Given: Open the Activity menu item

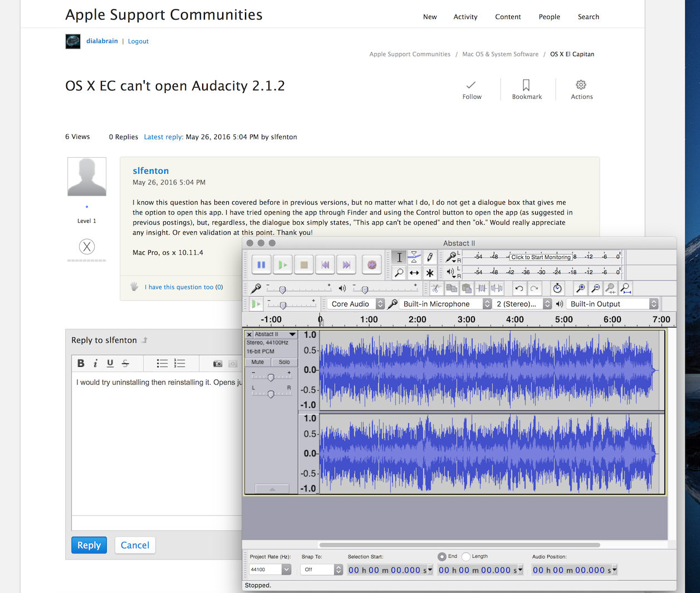Looking at the screenshot, I should [466, 17].
